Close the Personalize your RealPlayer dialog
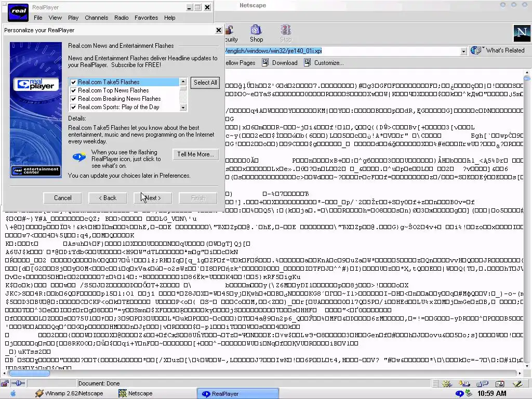The image size is (532, 399). tap(219, 30)
